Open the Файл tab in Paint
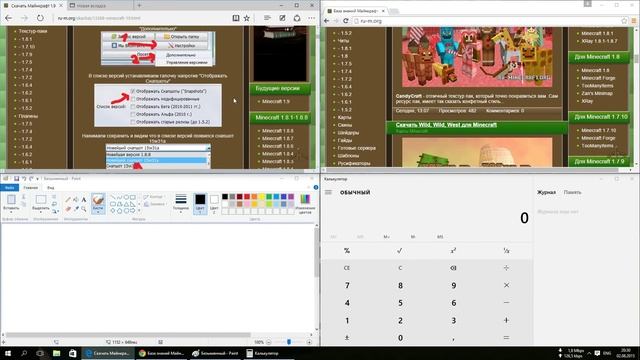Screen dimensions: 640x360 [x=10, y=188]
